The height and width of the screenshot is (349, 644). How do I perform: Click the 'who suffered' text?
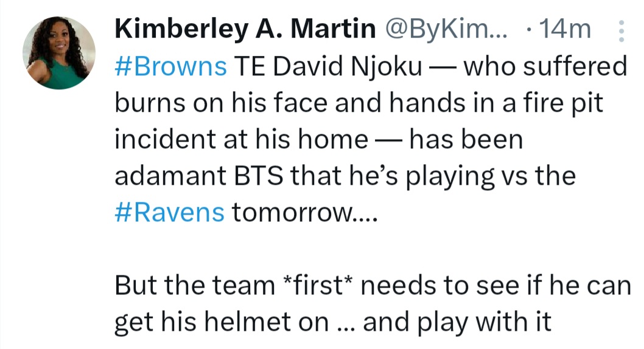pyautogui.click(x=545, y=66)
